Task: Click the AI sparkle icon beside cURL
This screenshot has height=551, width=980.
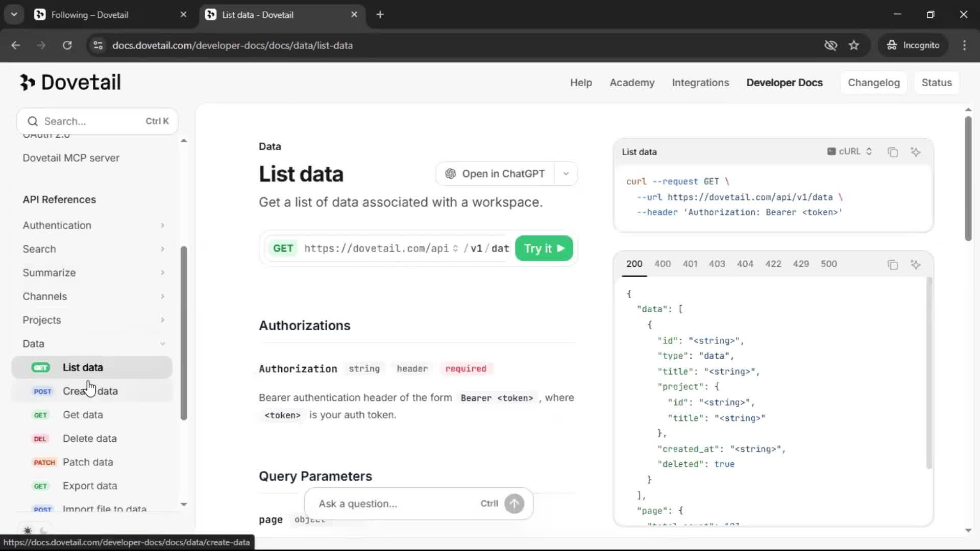Action: pos(916,152)
